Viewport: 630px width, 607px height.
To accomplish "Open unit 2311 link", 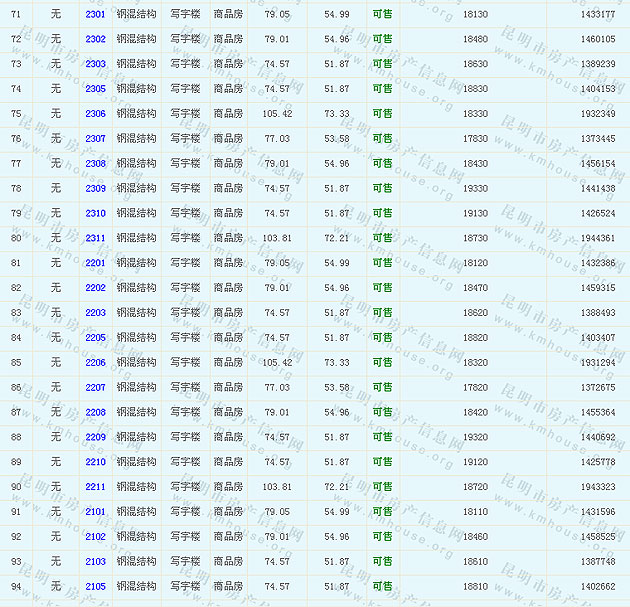I will [95, 238].
